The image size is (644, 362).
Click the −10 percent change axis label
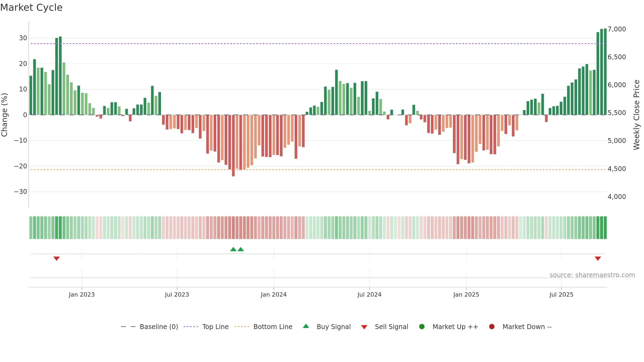(x=21, y=141)
